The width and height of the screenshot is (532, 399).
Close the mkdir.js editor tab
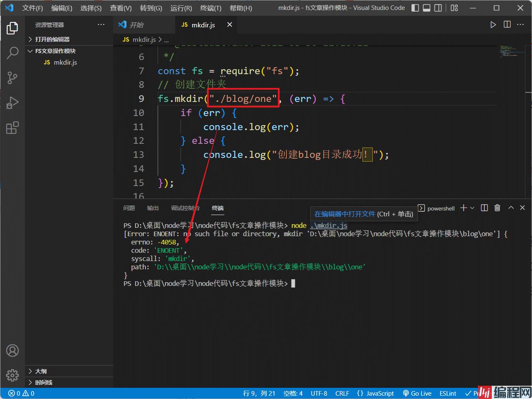tap(229, 25)
